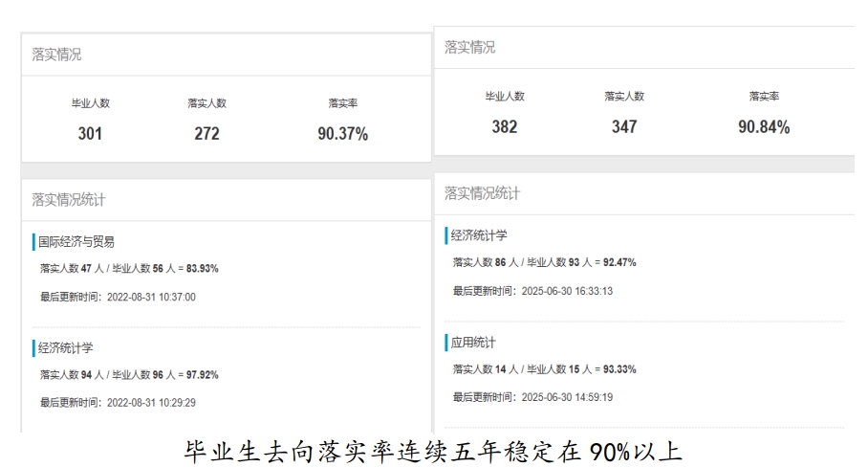Open 经济统计学 heading above the 97.92% line
The width and height of the screenshot is (868, 467).
65,348
